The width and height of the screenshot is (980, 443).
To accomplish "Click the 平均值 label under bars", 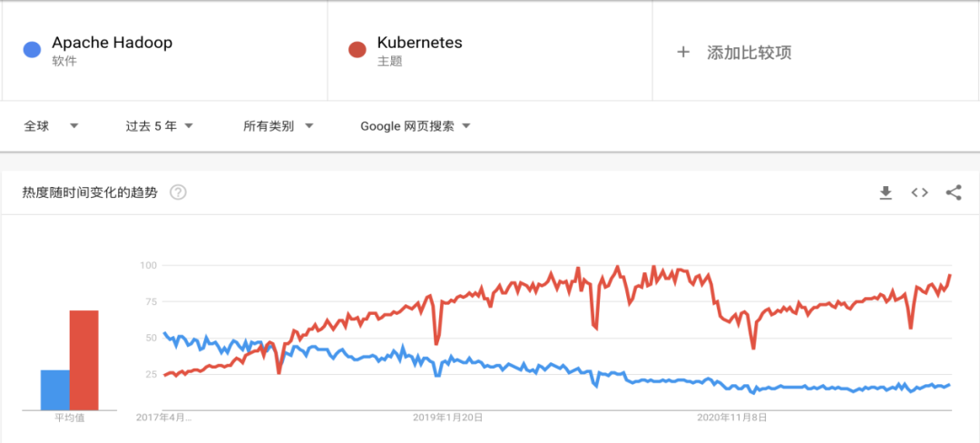I will [69, 418].
